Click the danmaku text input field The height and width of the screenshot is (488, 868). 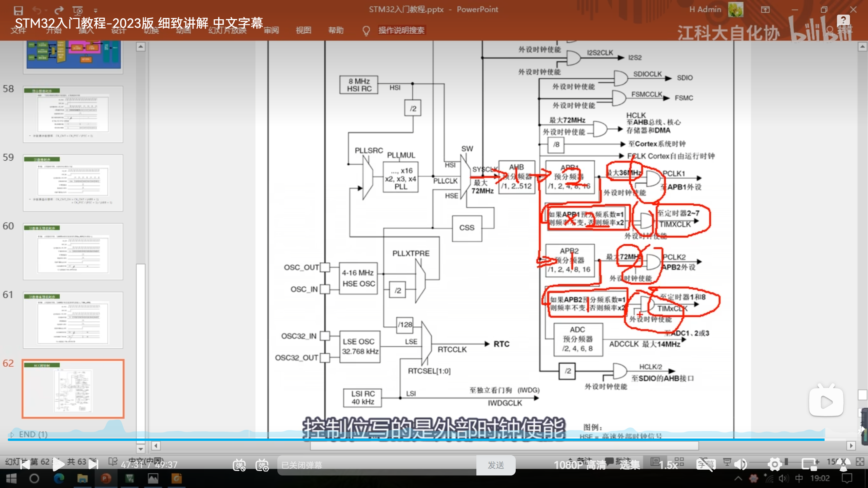pyautogui.click(x=376, y=465)
